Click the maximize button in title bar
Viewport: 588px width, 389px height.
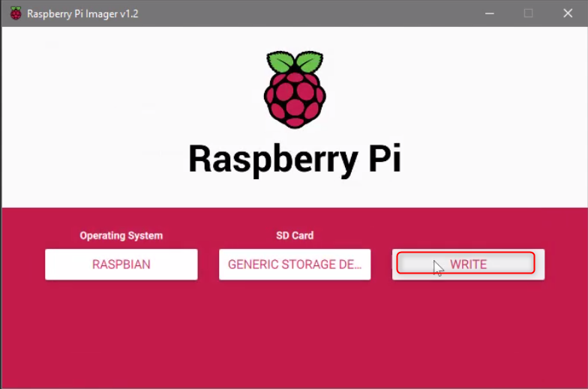(x=528, y=13)
